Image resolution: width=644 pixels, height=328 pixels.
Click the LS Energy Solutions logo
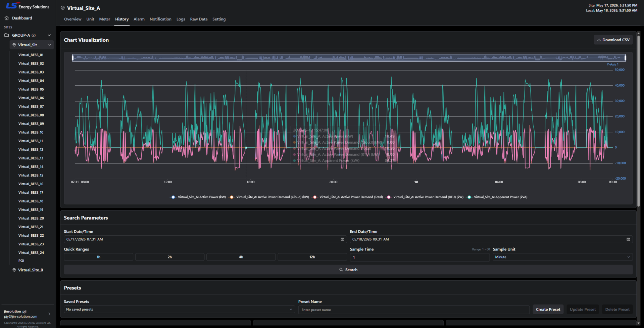coord(28,6)
